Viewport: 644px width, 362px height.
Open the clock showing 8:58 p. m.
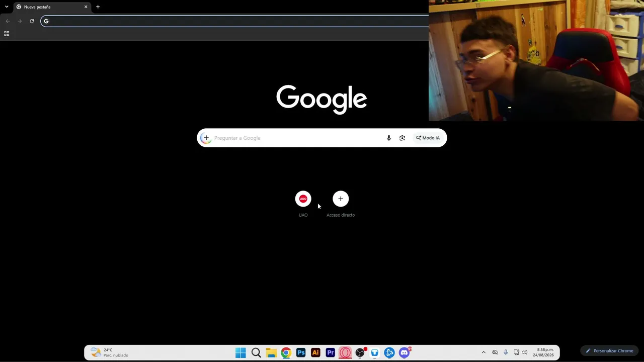(x=544, y=352)
